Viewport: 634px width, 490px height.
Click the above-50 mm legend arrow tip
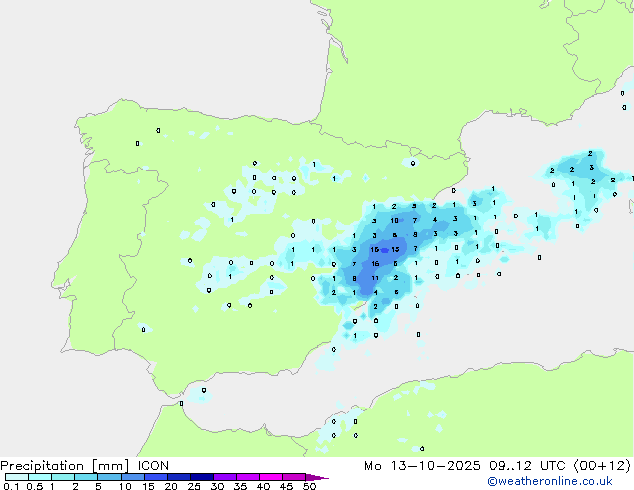click(317, 477)
